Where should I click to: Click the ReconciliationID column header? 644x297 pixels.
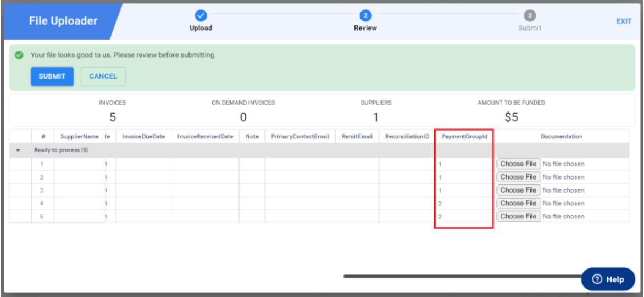pyautogui.click(x=407, y=137)
